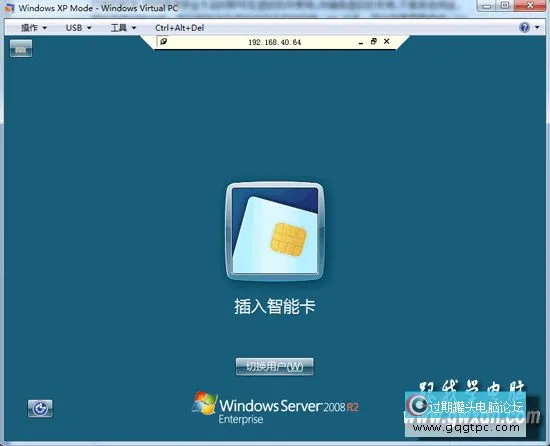This screenshot has width=550, height=446.
Task: Click the blue help question mark icon
Action: click(x=524, y=27)
